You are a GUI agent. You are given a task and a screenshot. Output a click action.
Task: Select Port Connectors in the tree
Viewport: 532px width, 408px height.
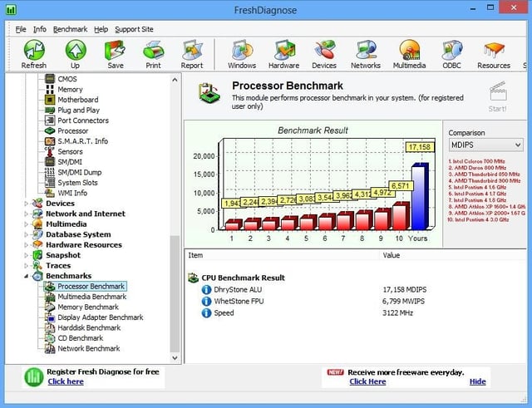[x=83, y=120]
